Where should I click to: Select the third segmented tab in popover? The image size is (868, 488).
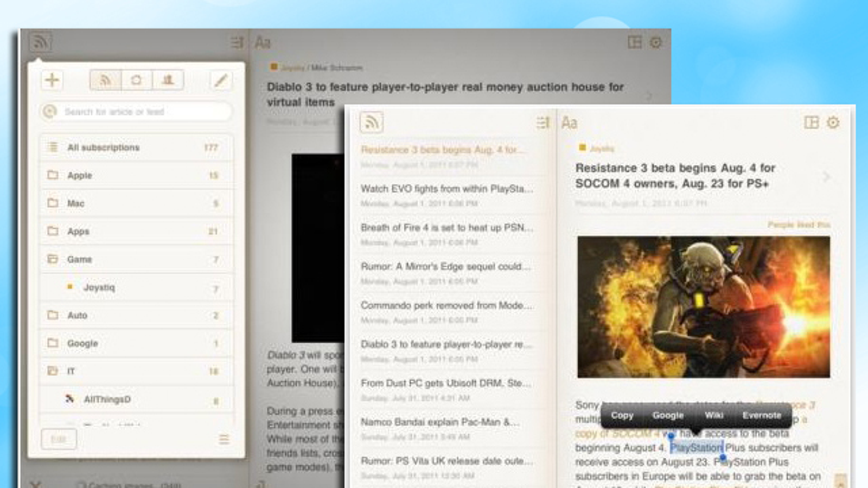(x=168, y=80)
